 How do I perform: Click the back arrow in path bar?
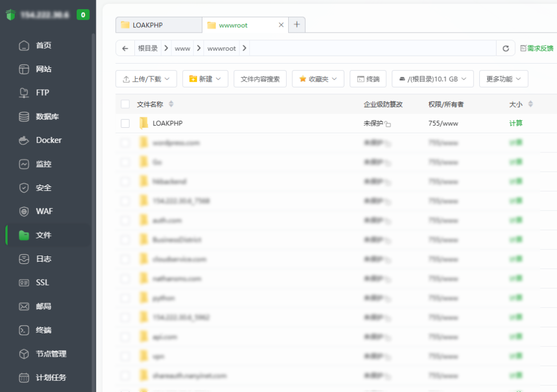pos(125,48)
